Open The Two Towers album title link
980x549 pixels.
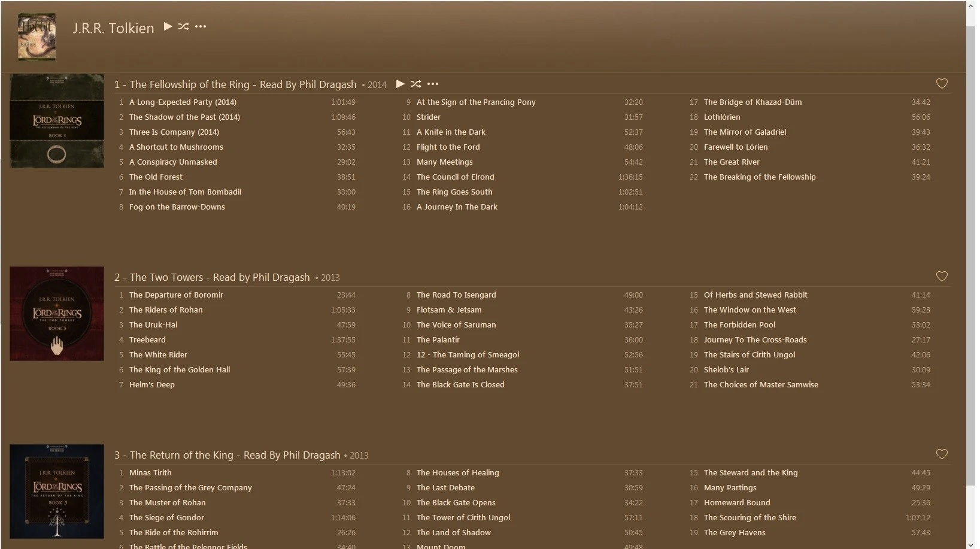click(x=212, y=277)
